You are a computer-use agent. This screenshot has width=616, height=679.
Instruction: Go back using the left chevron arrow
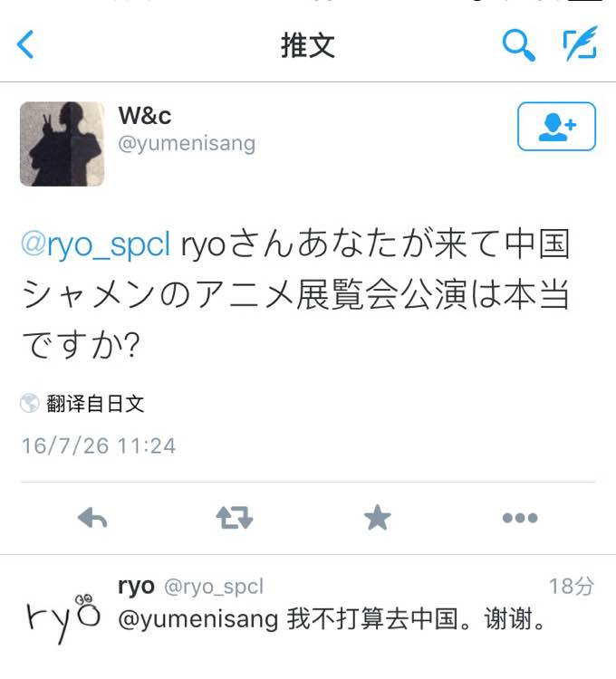coord(25,44)
